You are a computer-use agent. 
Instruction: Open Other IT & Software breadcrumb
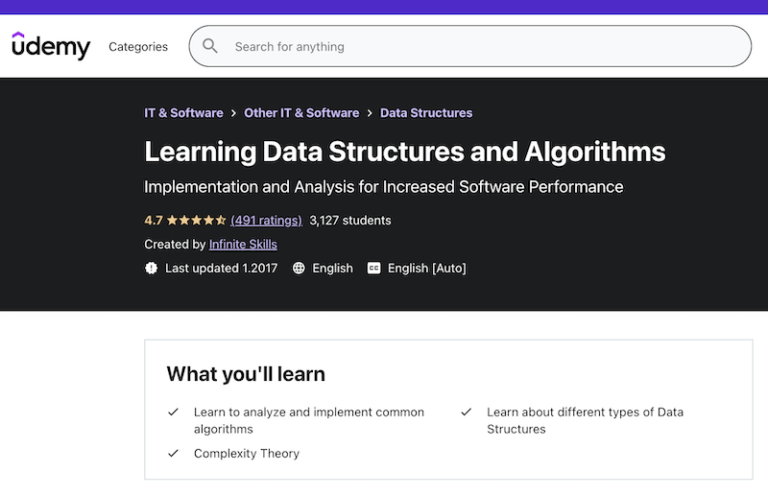click(x=302, y=113)
